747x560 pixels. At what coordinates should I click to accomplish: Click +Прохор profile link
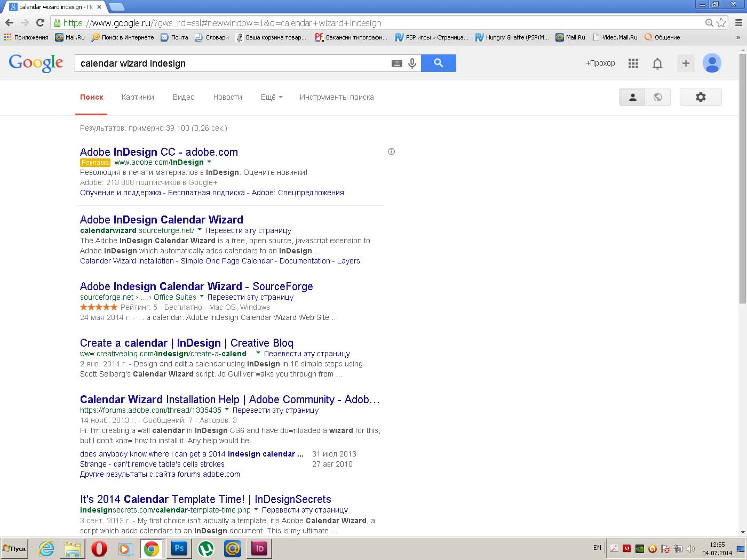[600, 63]
